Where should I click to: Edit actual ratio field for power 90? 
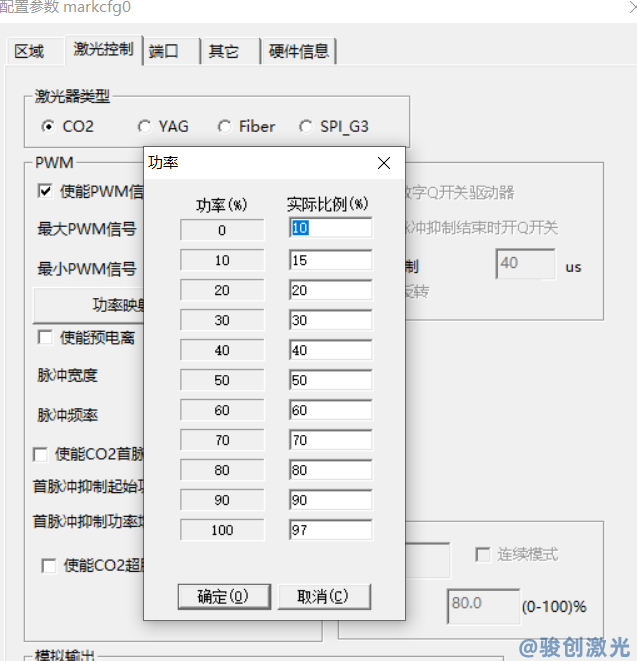click(331, 500)
